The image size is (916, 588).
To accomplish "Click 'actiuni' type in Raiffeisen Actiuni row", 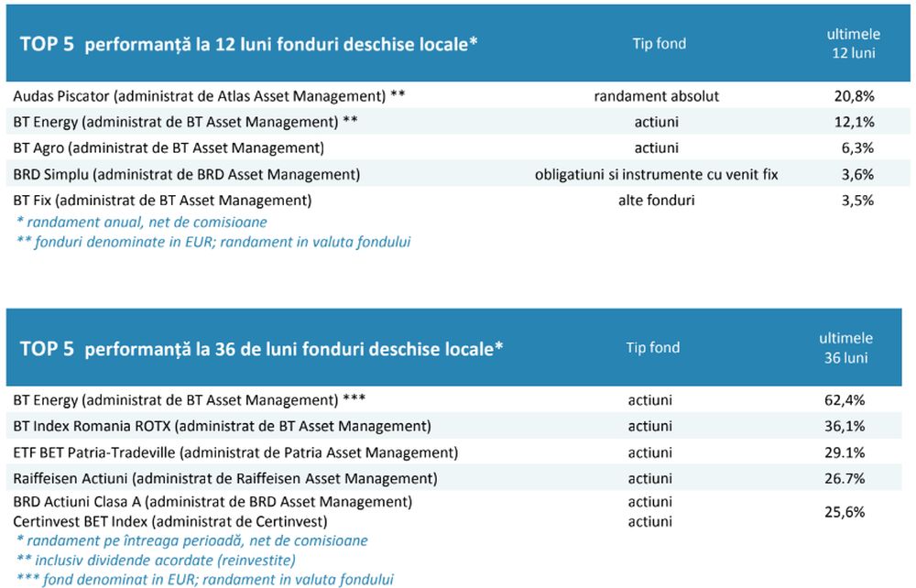I will pos(649,478).
